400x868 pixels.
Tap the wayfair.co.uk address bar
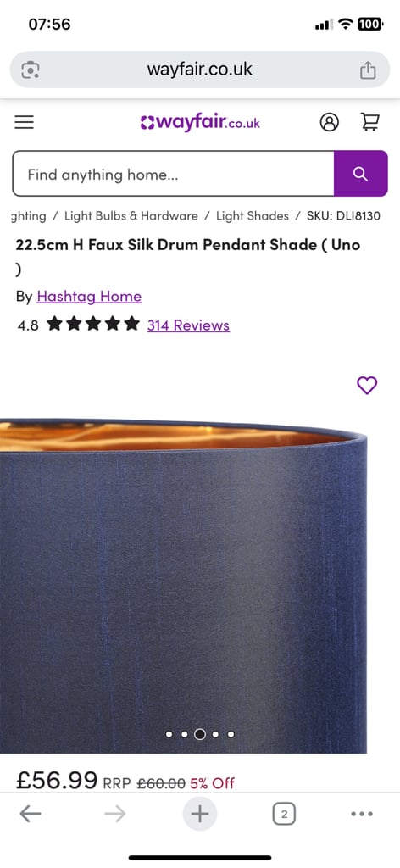[200, 70]
